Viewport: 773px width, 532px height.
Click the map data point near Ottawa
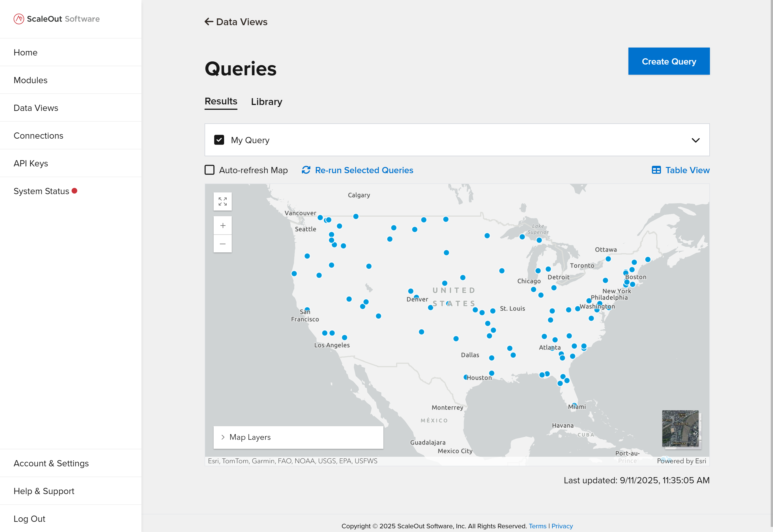tap(608, 259)
